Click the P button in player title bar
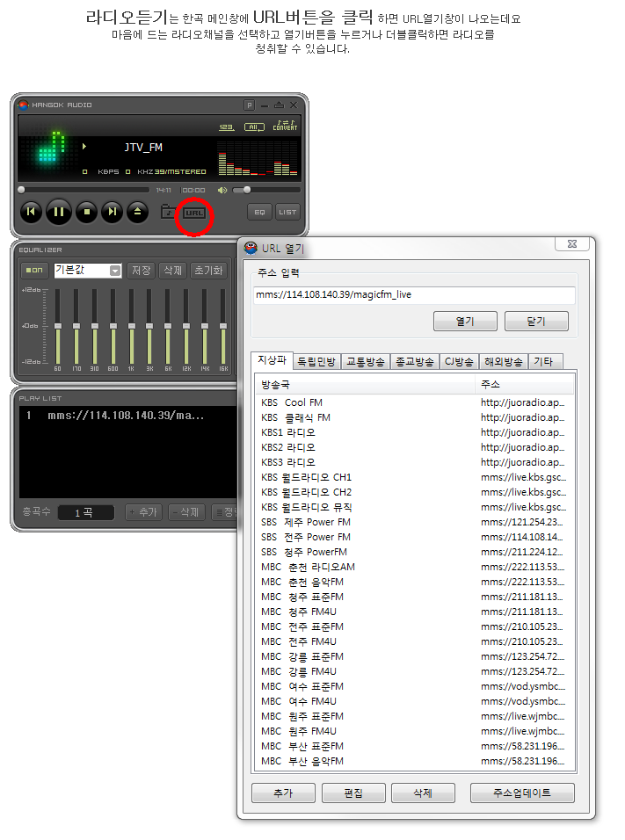This screenshot has width=625, height=840. coord(250,105)
